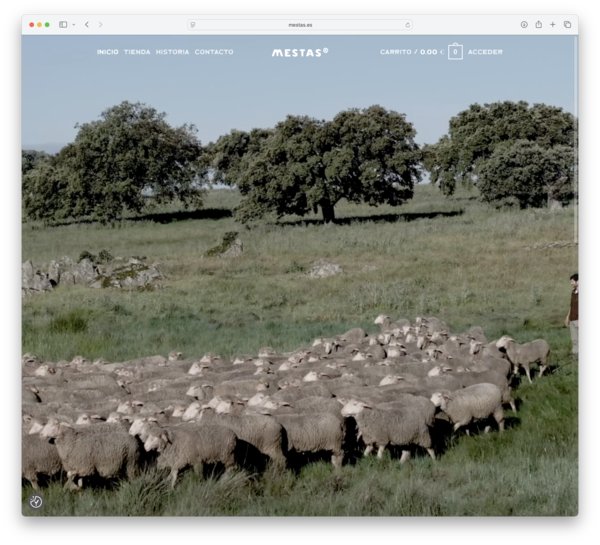Viewport: 600px width, 545px height.
Task: Open the shopping cart bag icon
Action: [455, 52]
